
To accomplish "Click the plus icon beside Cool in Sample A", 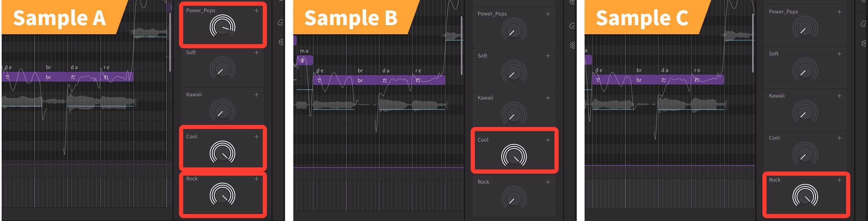I will coord(257,136).
